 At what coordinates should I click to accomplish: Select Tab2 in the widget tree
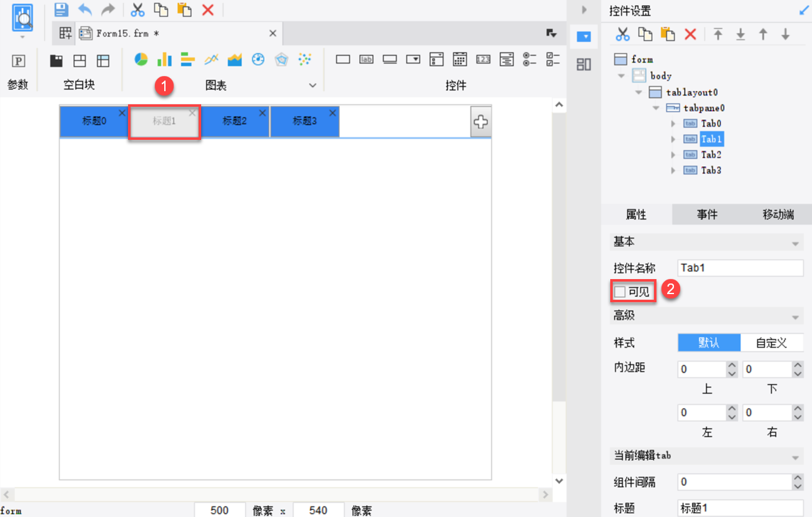point(711,155)
